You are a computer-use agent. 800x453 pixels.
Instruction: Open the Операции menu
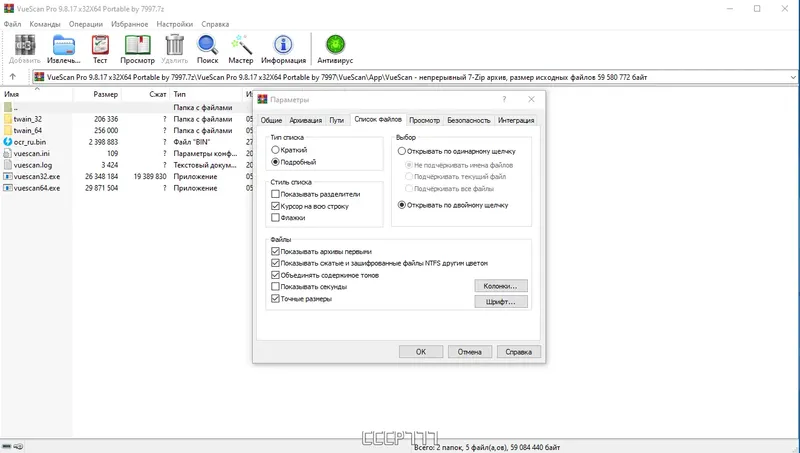pos(86,24)
